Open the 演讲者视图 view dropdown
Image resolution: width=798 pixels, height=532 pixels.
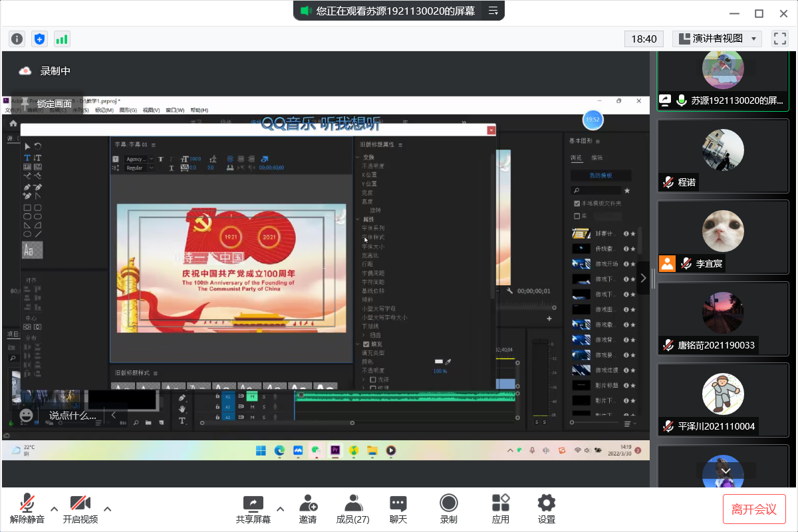(717, 39)
